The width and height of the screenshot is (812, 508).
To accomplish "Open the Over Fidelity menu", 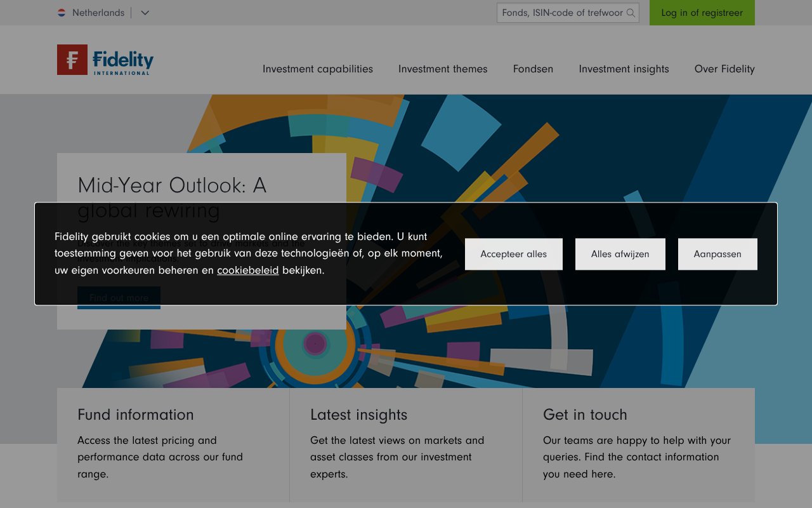I will (724, 69).
